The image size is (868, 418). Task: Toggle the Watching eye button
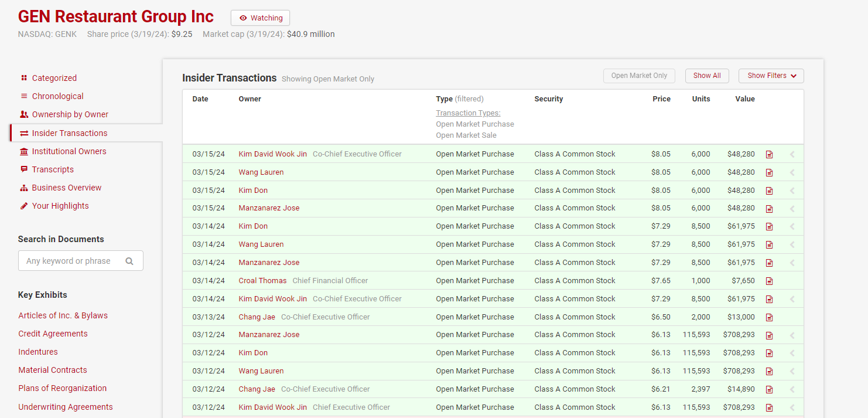pyautogui.click(x=260, y=18)
